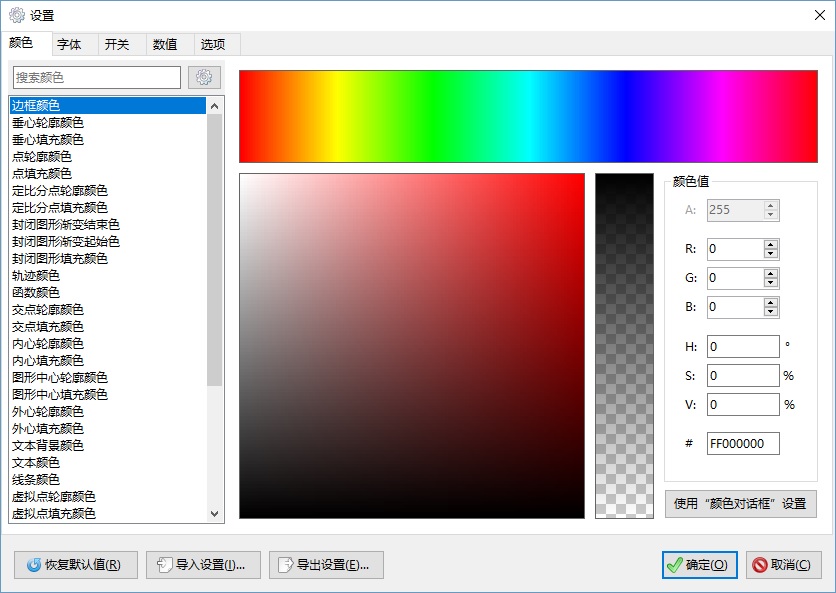836x593 pixels.
Task: Click the S saturation percent field
Action: tap(743, 375)
